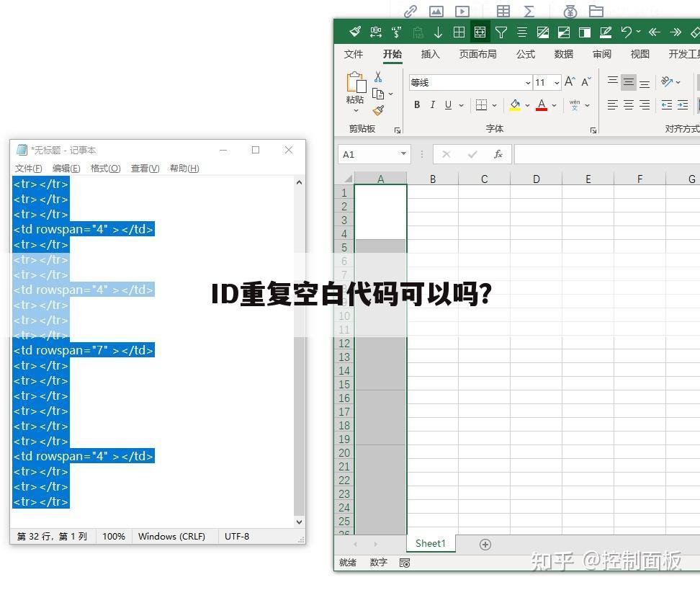Align text right
Image resolution: width=700 pixels, height=590 pixels.
pos(645,105)
